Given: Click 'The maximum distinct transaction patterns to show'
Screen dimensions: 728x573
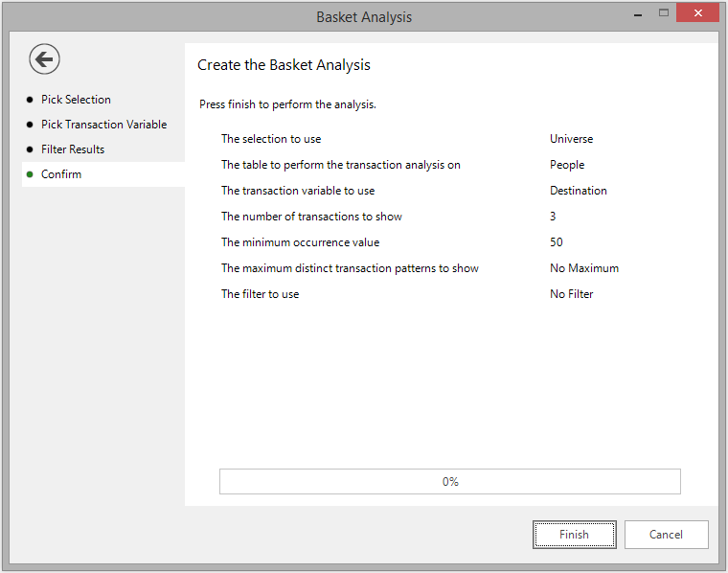Looking at the screenshot, I should (350, 268).
